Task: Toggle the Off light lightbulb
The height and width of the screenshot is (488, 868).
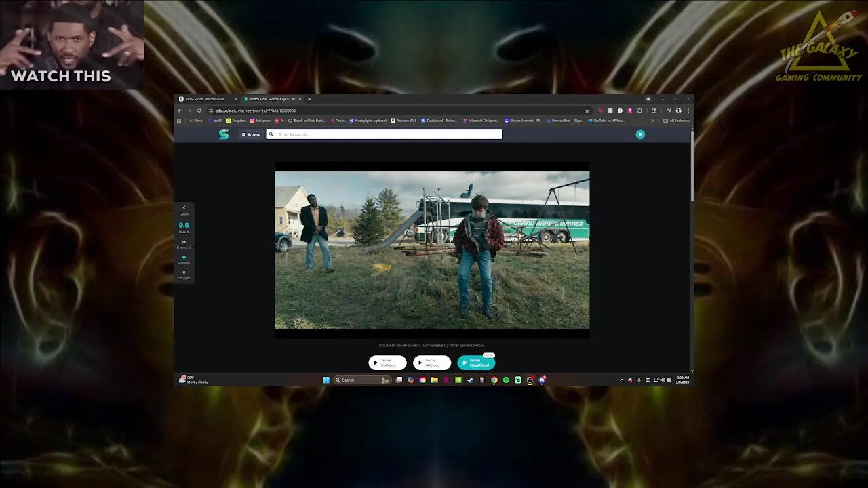Action: point(184,273)
